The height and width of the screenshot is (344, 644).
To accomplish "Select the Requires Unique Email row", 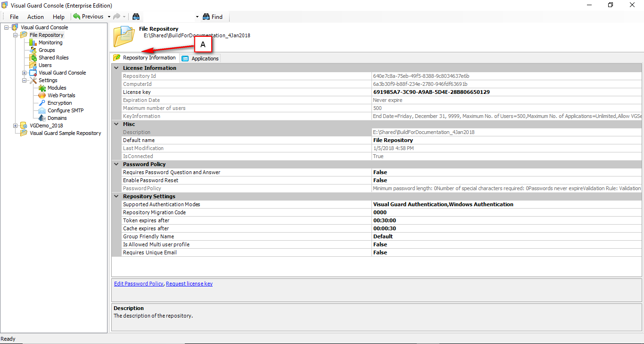I will 382,252.
